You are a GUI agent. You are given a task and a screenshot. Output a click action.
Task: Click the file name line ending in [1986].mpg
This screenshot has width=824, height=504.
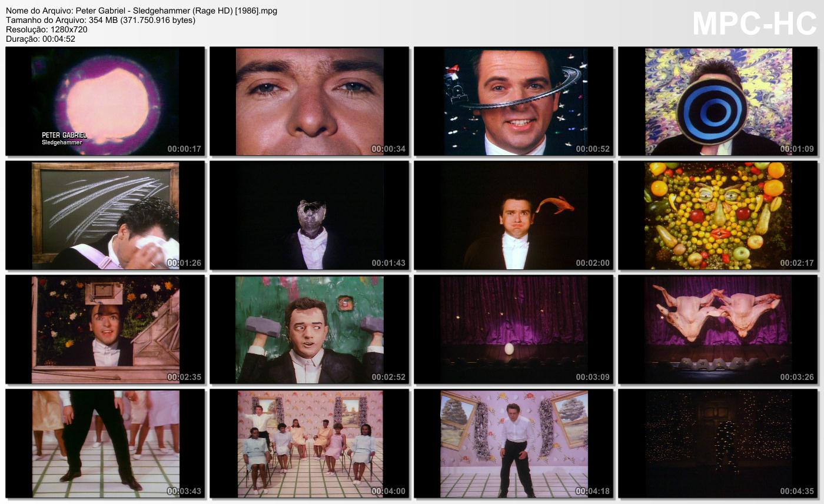[x=142, y=11]
